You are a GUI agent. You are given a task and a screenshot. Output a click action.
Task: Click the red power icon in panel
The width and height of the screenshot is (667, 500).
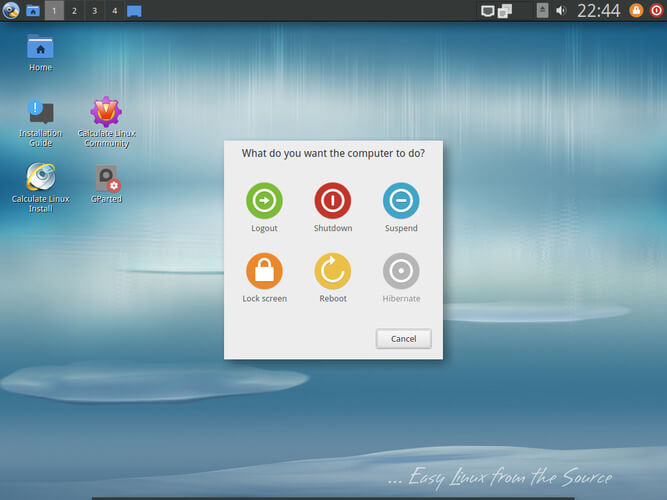[656, 11]
